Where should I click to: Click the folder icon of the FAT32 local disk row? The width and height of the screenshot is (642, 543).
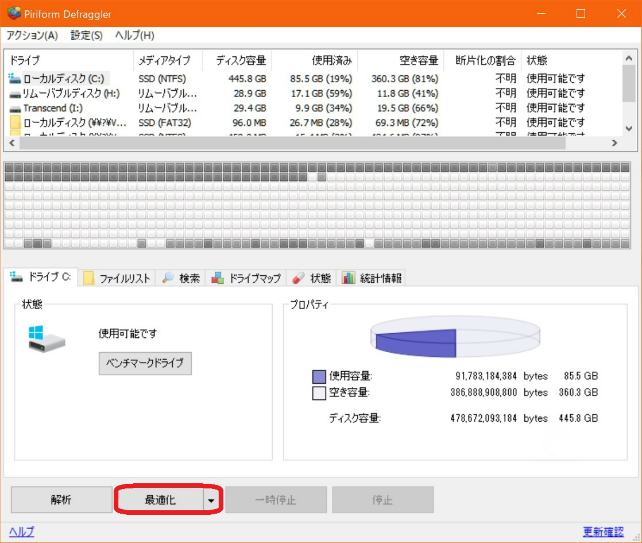click(x=15, y=122)
